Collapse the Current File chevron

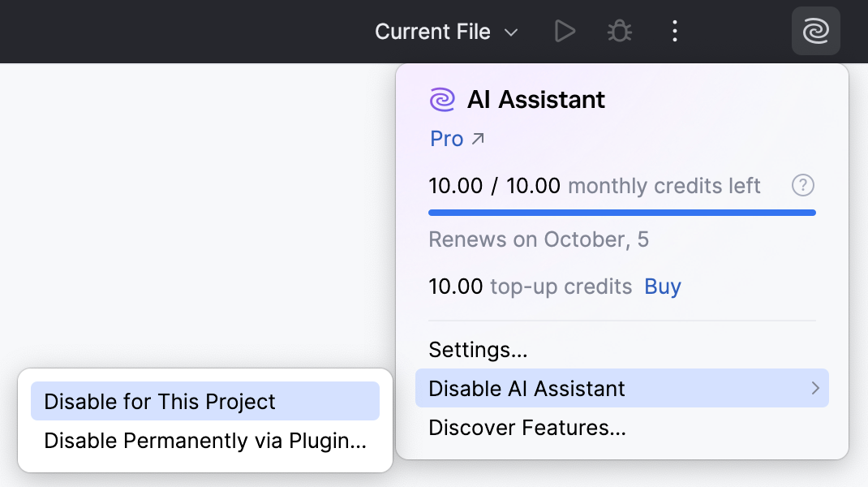[x=512, y=32]
